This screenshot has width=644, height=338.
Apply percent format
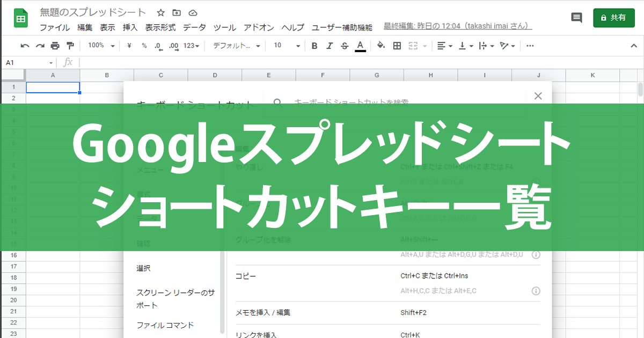[144, 46]
